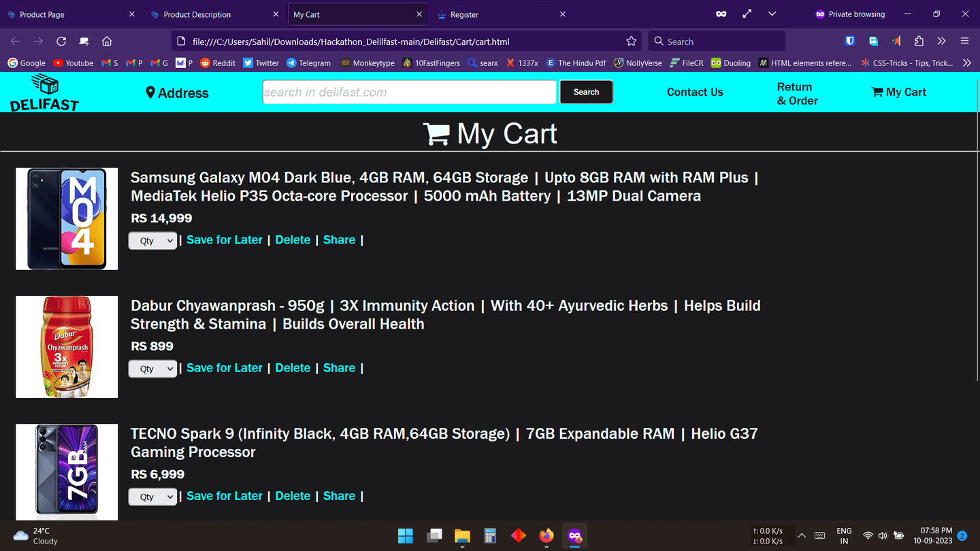This screenshot has height=551, width=980.
Task: Open the Telegram bookmark
Action: click(x=308, y=63)
